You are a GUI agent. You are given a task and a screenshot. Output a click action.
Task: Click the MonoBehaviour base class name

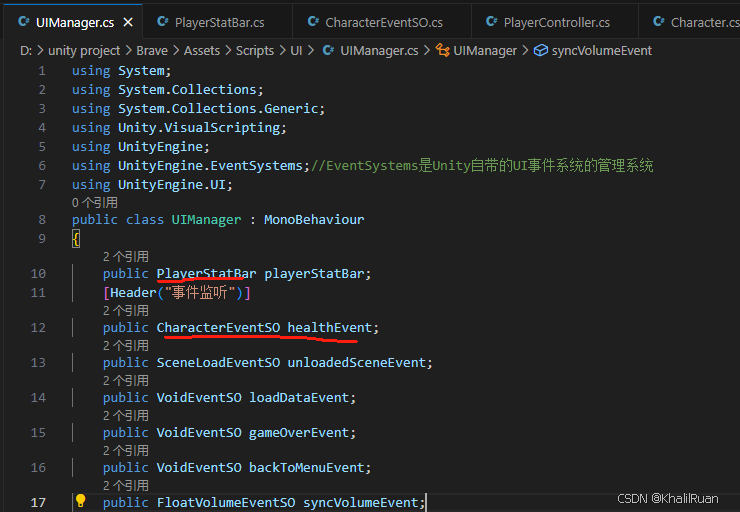coord(314,219)
